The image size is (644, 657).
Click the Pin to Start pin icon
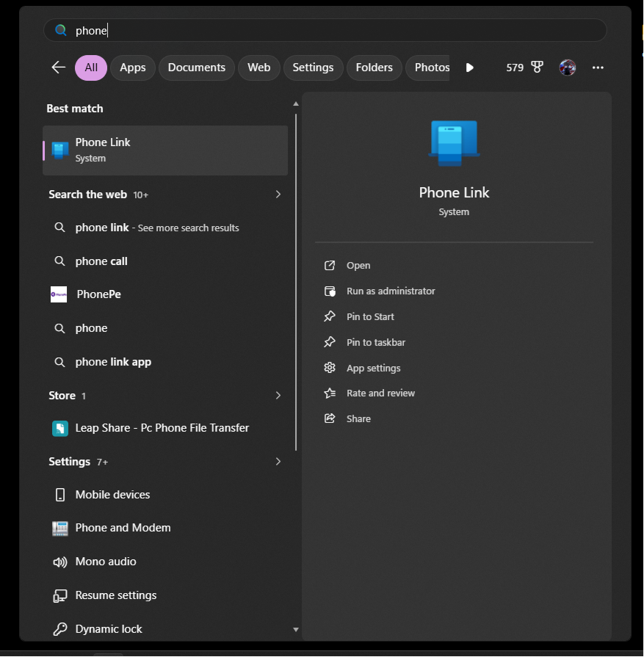[x=330, y=316]
